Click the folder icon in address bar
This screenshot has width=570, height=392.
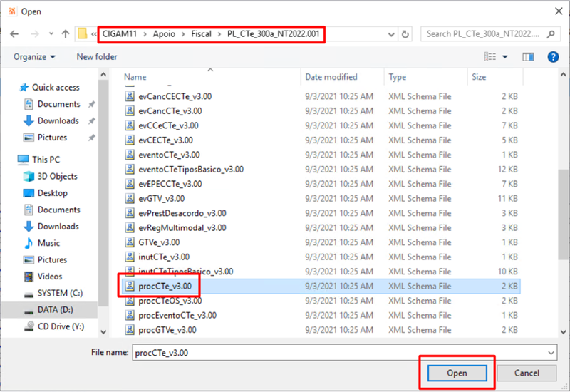pos(83,33)
